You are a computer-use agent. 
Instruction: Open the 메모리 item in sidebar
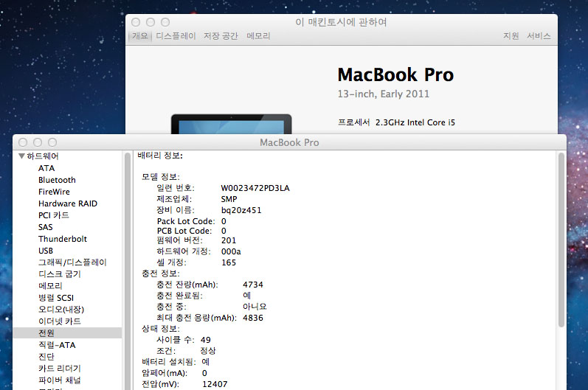click(50, 286)
